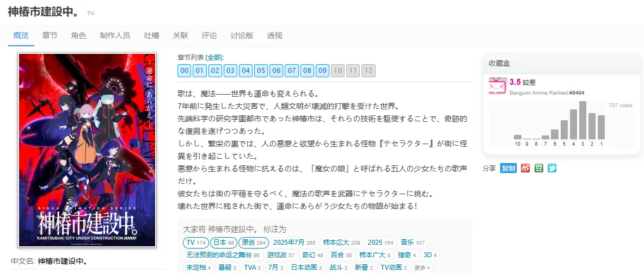Click the 未定档 4 tag
This screenshot has width=644, height=273.
199,268
